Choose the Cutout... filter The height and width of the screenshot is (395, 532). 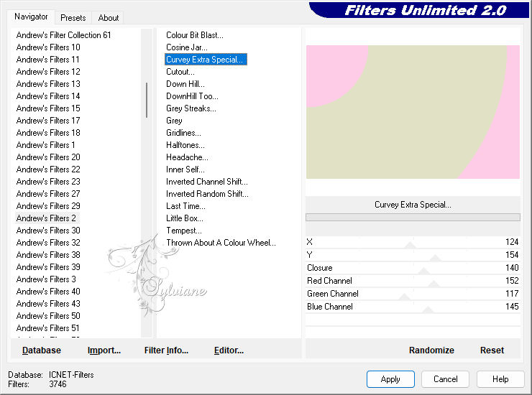[x=180, y=72]
